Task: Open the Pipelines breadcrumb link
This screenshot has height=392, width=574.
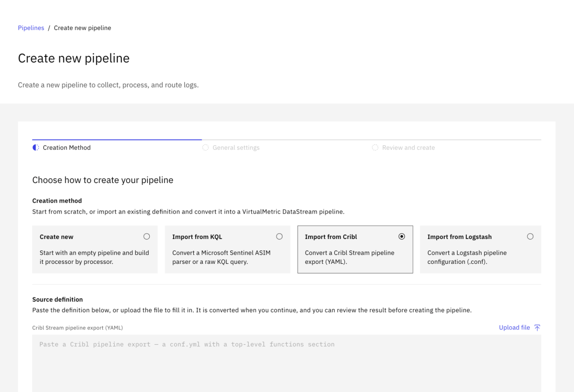Action: click(31, 28)
